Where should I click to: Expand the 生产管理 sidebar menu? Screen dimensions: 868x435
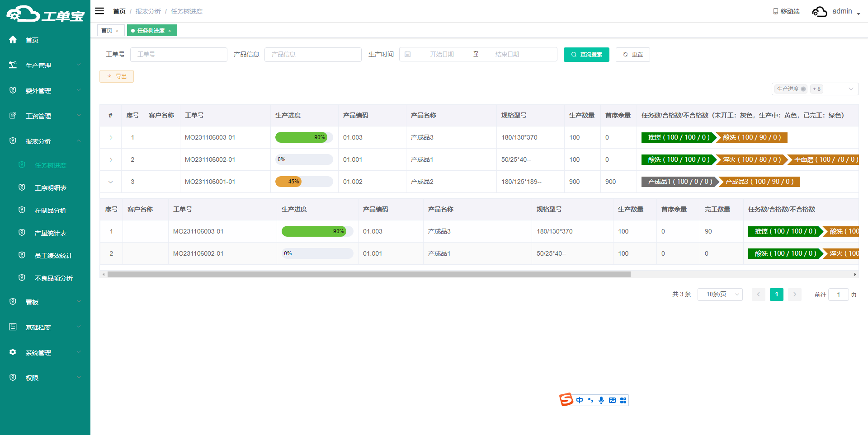pyautogui.click(x=45, y=65)
